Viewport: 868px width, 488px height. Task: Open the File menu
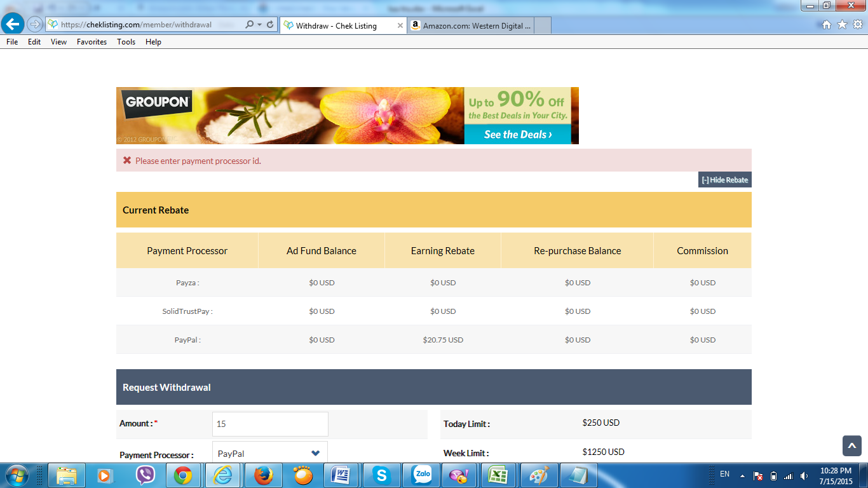pos(12,42)
